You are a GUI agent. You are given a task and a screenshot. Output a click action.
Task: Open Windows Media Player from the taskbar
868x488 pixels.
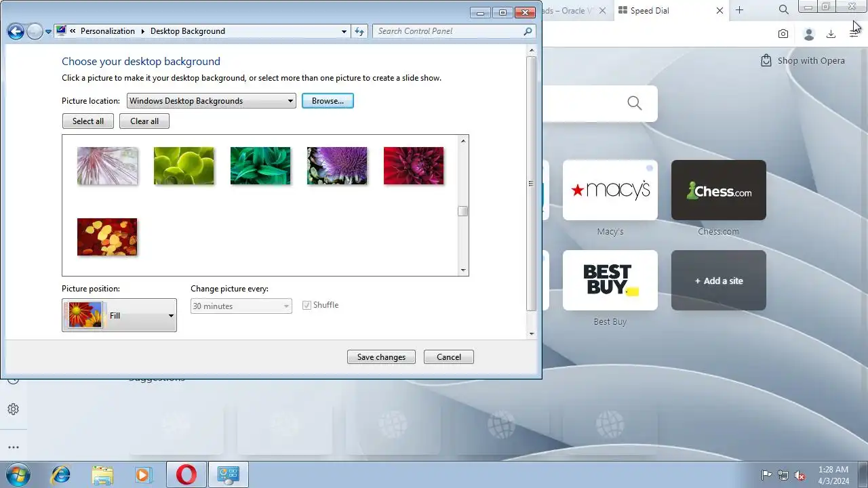coord(143,474)
